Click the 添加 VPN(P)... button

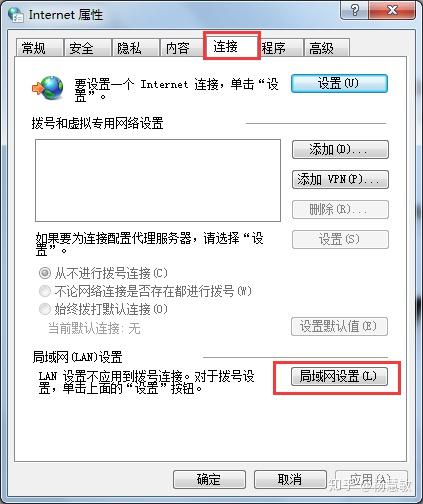tap(340, 180)
